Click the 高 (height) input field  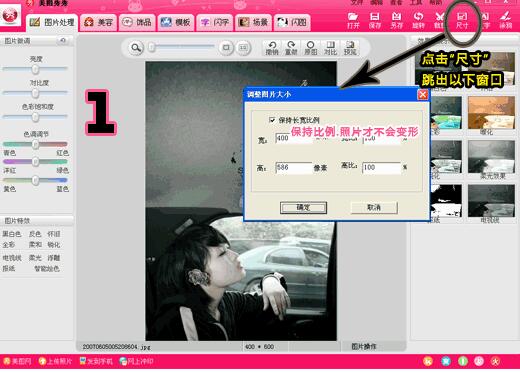click(x=294, y=168)
